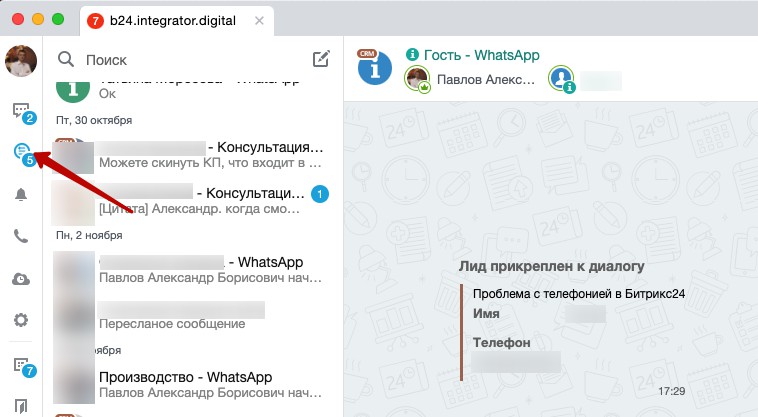Click the 17:29 message timestamp
Viewport: 758px width, 417px height.
pyautogui.click(x=671, y=391)
